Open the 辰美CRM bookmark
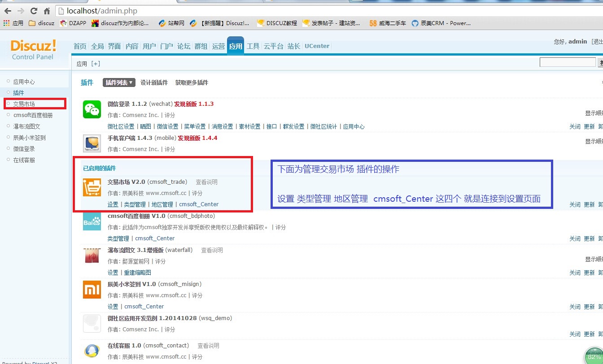This screenshot has height=364, width=603. pyautogui.click(x=441, y=23)
